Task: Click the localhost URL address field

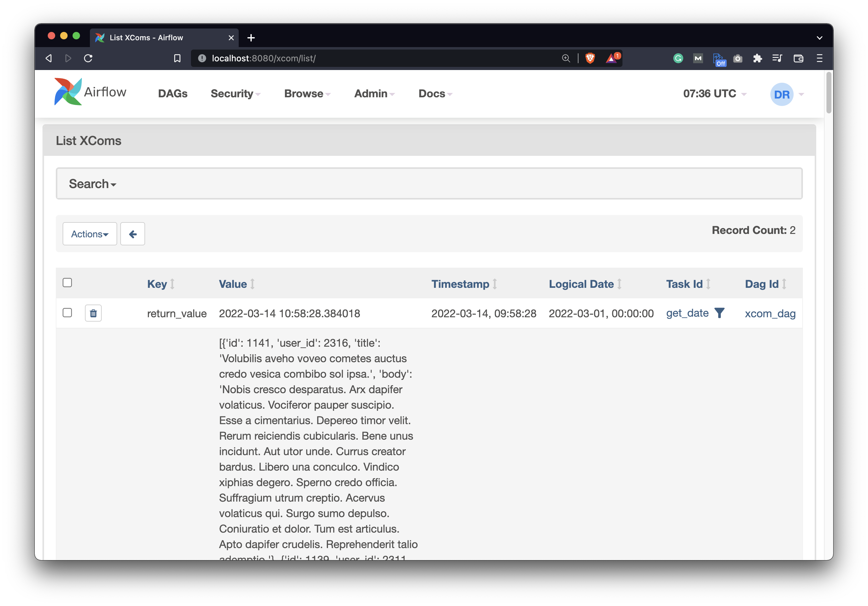Action: click(378, 58)
